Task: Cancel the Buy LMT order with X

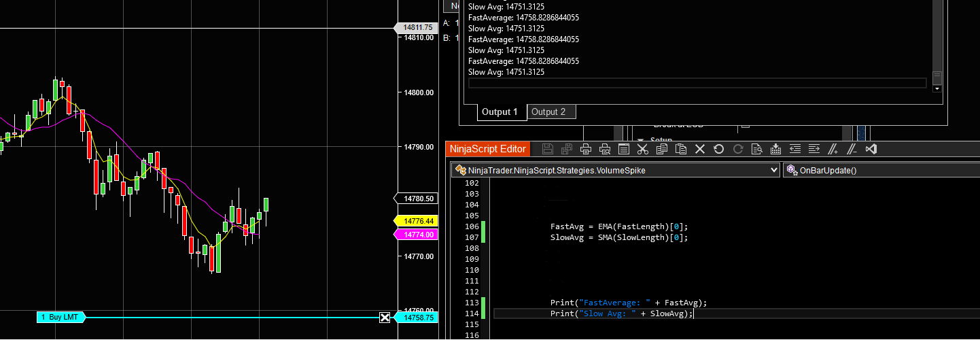Action: [x=385, y=318]
